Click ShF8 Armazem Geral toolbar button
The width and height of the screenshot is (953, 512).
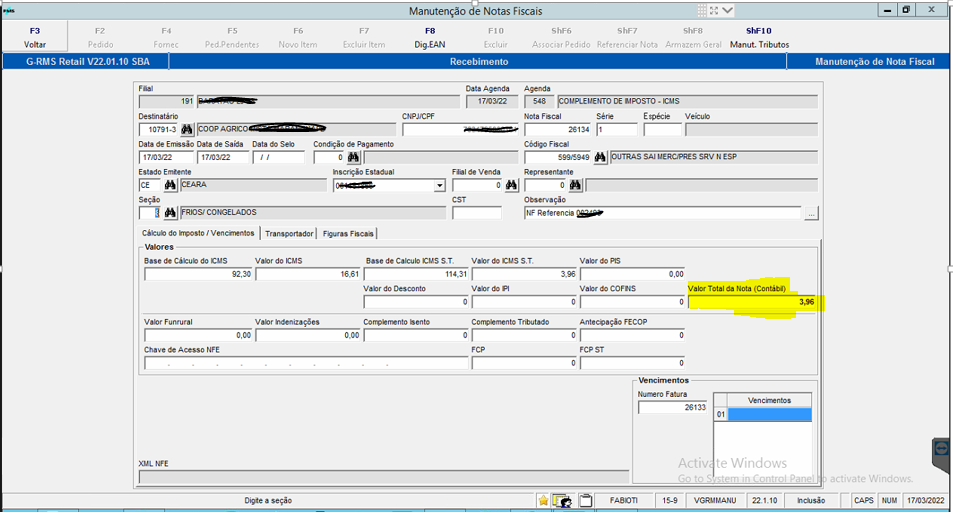[693, 37]
